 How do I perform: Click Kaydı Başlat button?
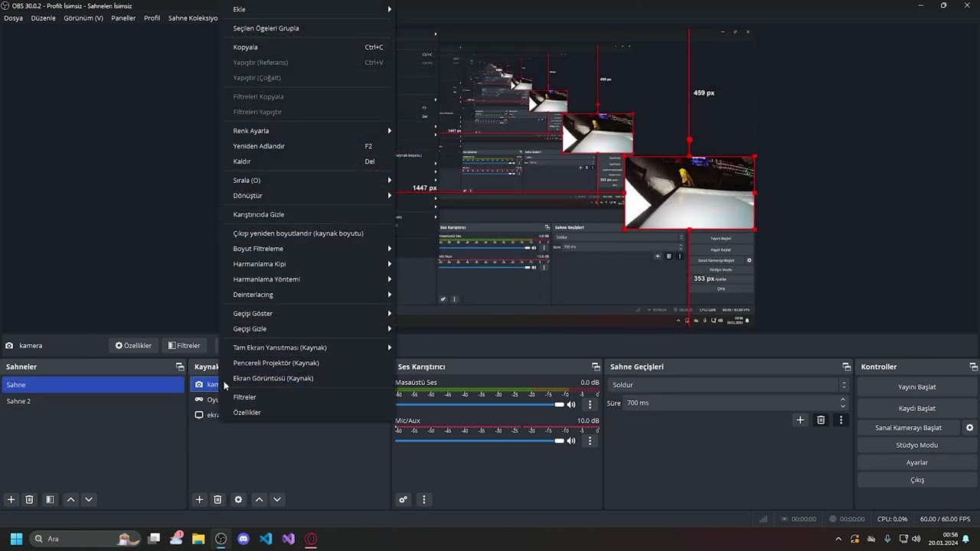(916, 408)
